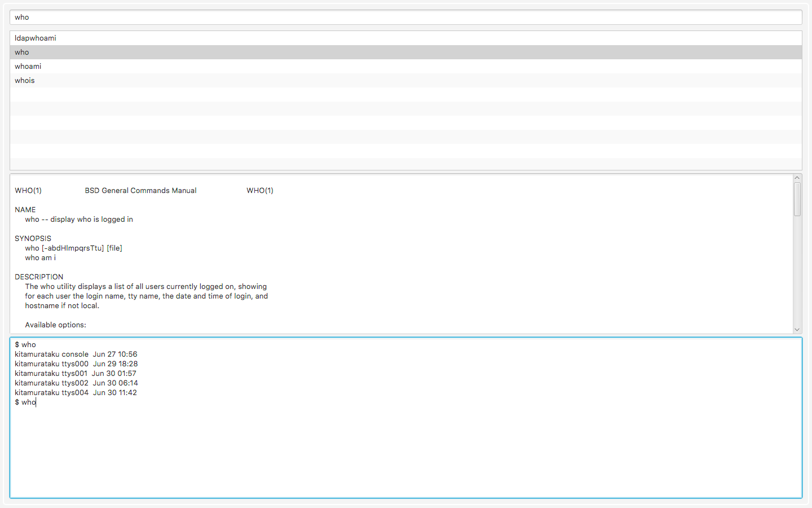812x508 pixels.
Task: Select whoami in the command list
Action: [406, 66]
